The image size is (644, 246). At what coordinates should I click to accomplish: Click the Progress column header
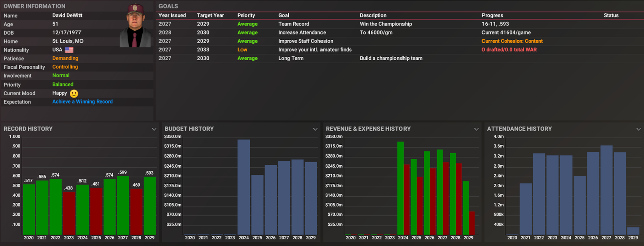coord(492,15)
